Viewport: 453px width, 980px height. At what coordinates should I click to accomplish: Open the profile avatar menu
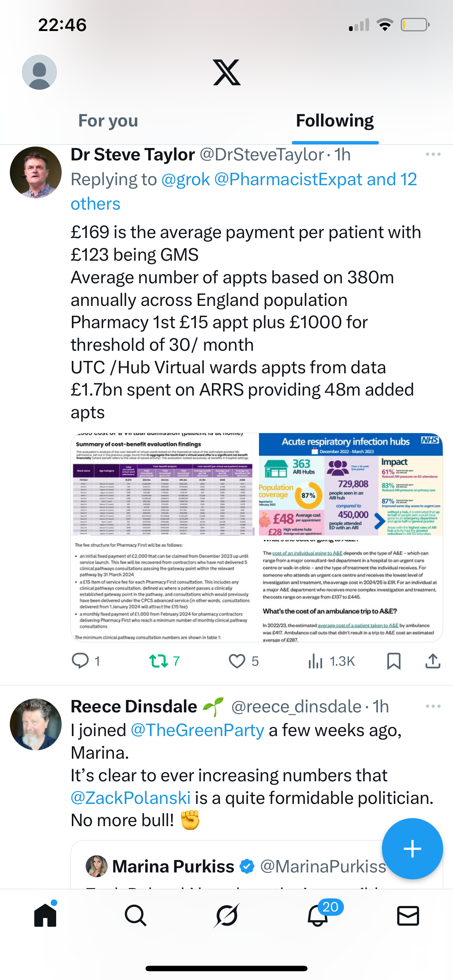[x=39, y=72]
